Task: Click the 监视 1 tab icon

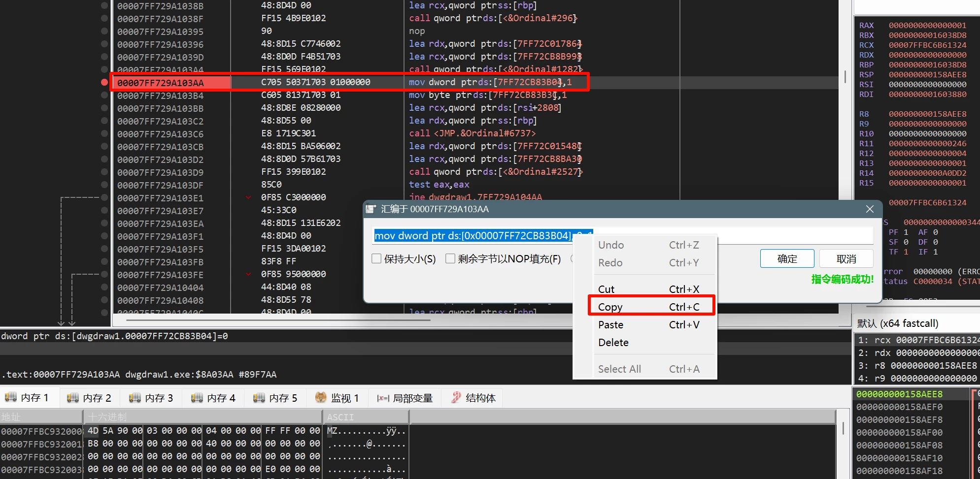Action: pos(321,398)
